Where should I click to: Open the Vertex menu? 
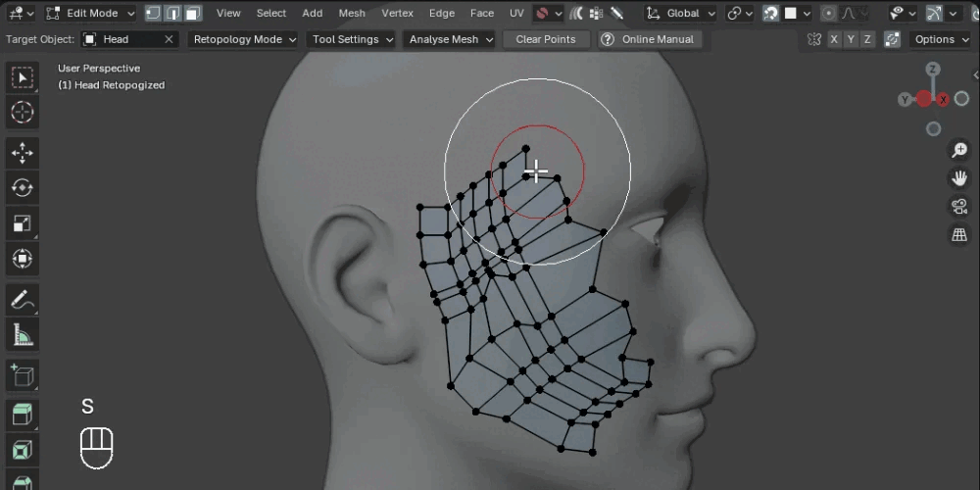[397, 14]
